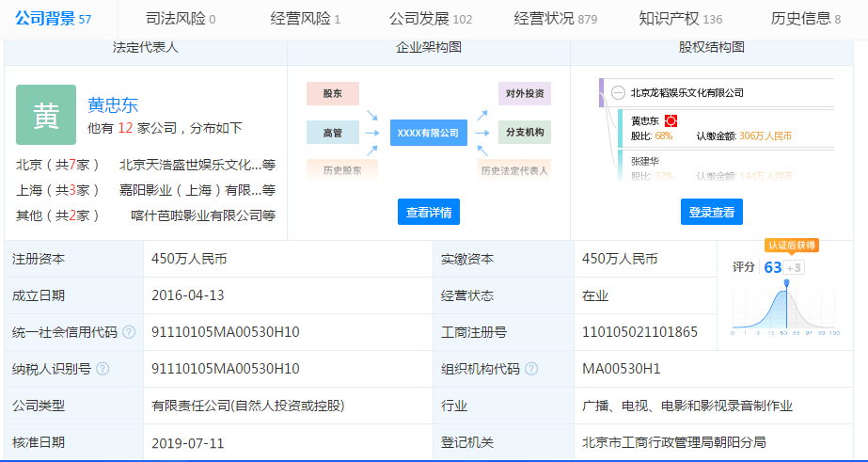Open 黄忠东 legal representative name link
Viewport: 868px width, 462px height.
[113, 105]
